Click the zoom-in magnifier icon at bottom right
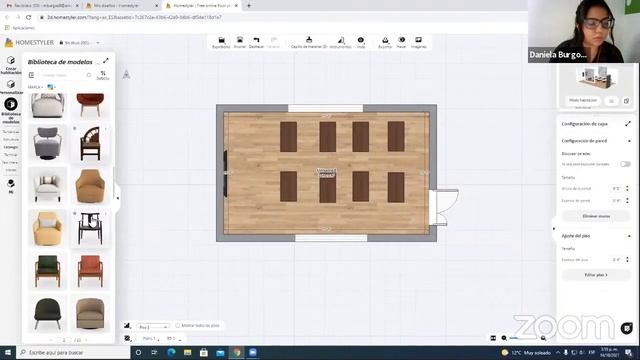The height and width of the screenshot is (360, 640). [x=543, y=338]
